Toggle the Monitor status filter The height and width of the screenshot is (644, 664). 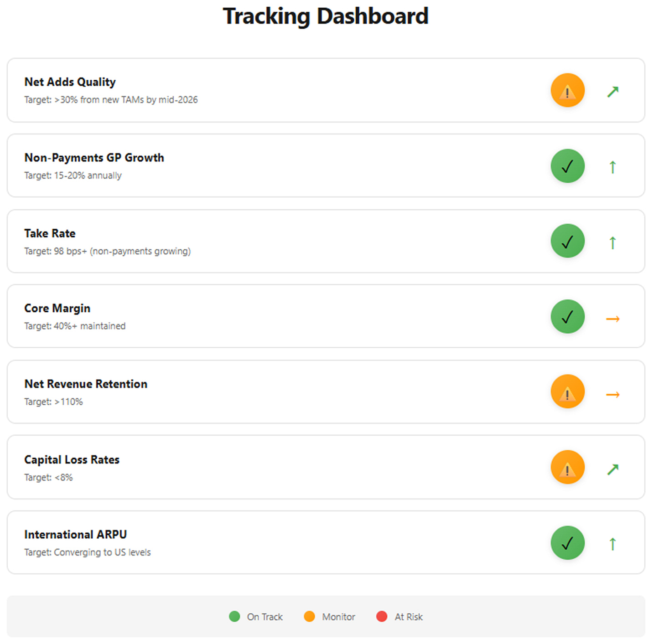[329, 617]
